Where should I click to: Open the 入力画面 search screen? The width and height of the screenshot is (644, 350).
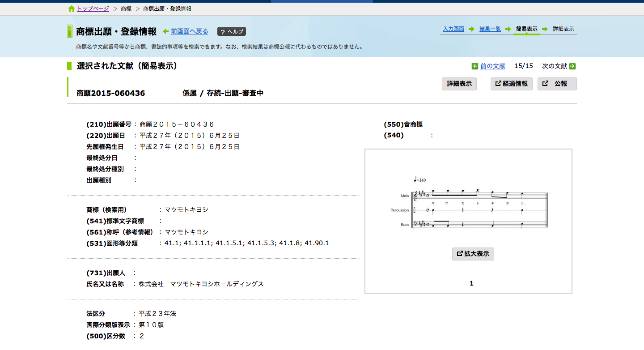click(454, 28)
